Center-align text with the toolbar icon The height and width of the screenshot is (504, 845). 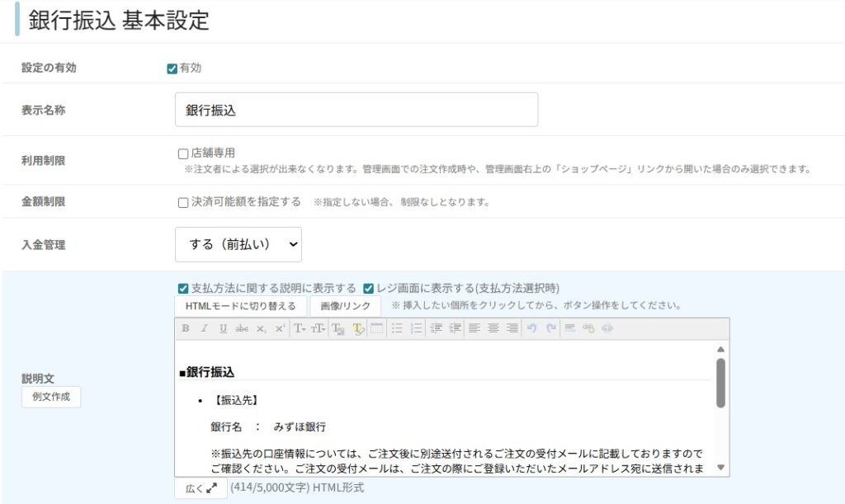493,328
